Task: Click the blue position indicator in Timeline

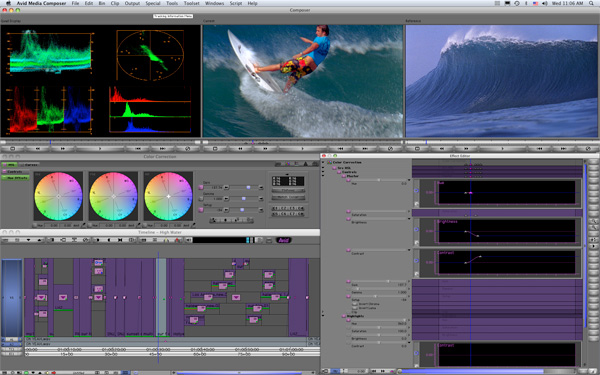Action: coord(158,306)
